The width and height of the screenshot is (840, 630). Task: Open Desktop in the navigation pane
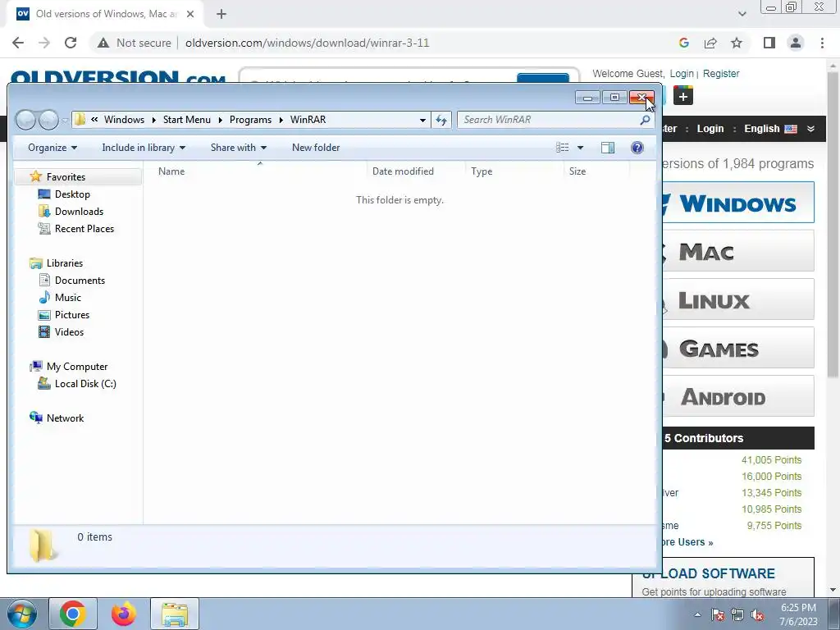(x=72, y=194)
